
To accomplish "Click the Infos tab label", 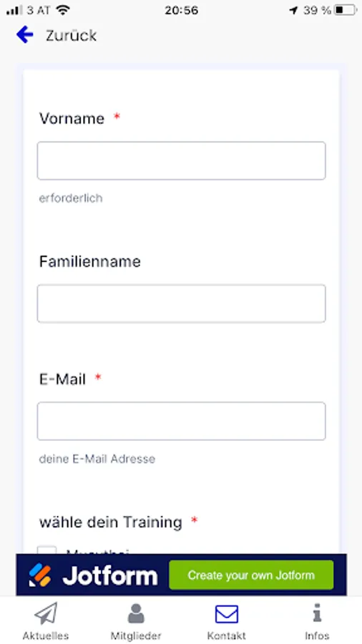I will 317,635.
